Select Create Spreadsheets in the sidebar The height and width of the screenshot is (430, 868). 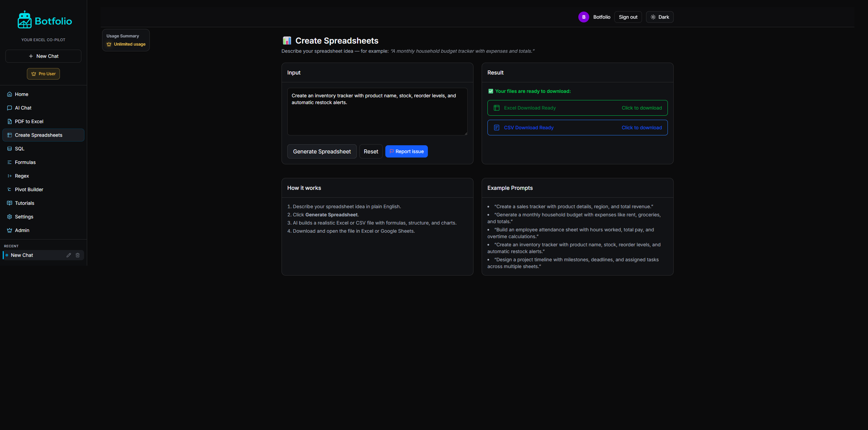pyautogui.click(x=38, y=135)
